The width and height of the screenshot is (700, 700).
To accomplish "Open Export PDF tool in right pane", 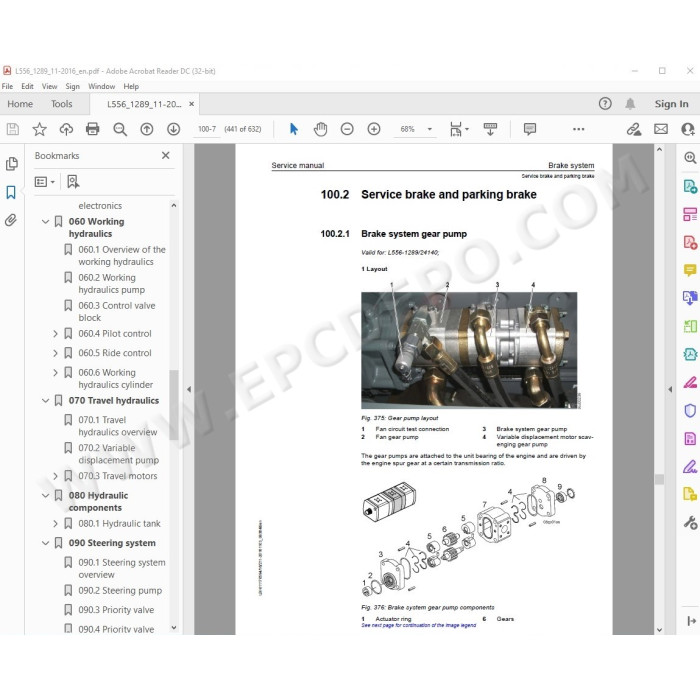I will [x=690, y=186].
